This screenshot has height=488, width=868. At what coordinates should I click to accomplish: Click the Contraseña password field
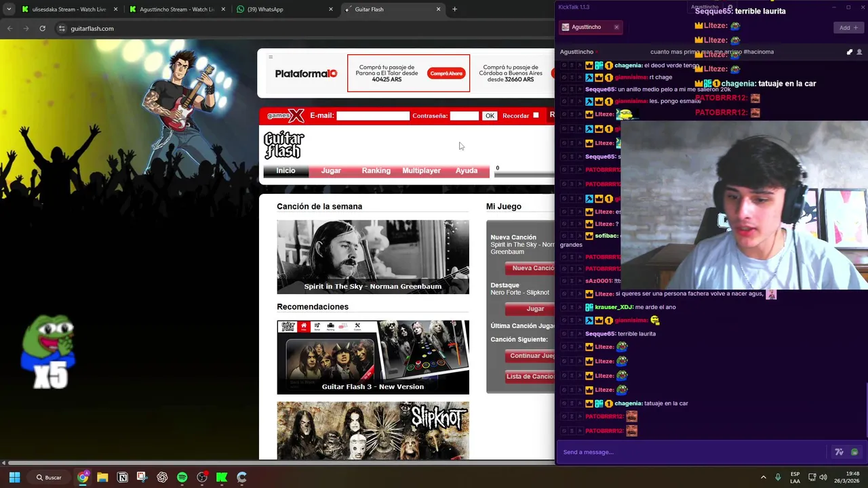465,116
